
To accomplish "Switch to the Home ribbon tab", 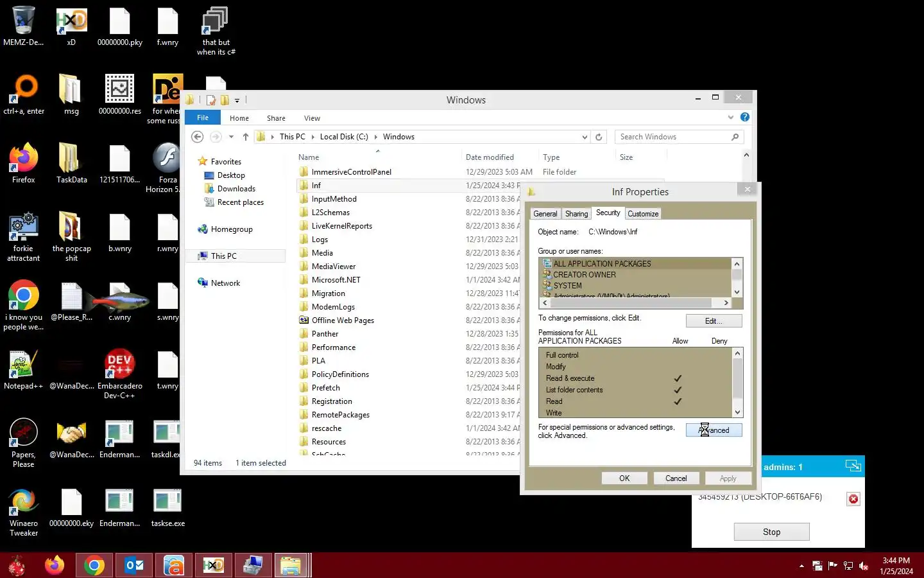I will coord(239,118).
